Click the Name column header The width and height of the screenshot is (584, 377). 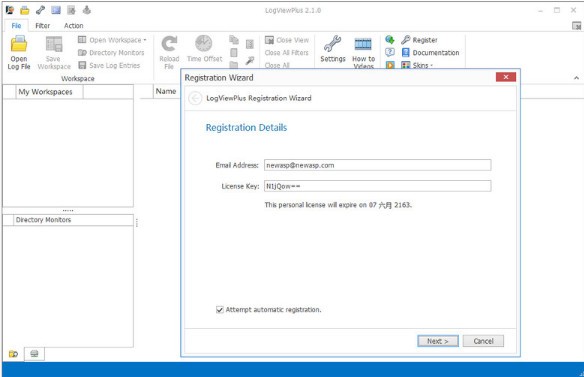pyautogui.click(x=166, y=91)
